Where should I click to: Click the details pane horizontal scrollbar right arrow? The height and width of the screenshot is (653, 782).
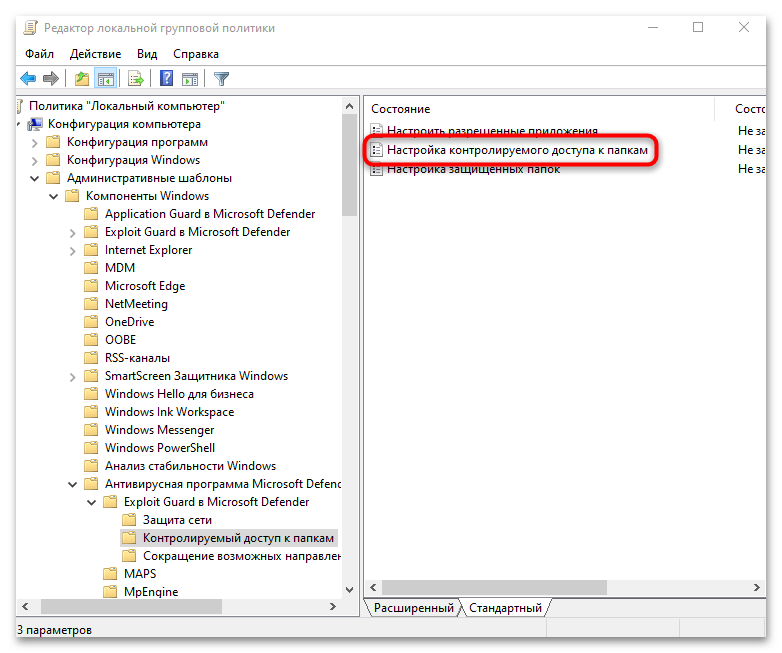(757, 587)
